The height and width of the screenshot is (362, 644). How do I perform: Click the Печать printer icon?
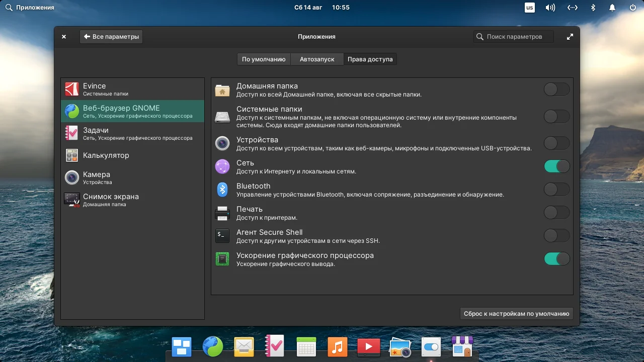click(x=222, y=213)
